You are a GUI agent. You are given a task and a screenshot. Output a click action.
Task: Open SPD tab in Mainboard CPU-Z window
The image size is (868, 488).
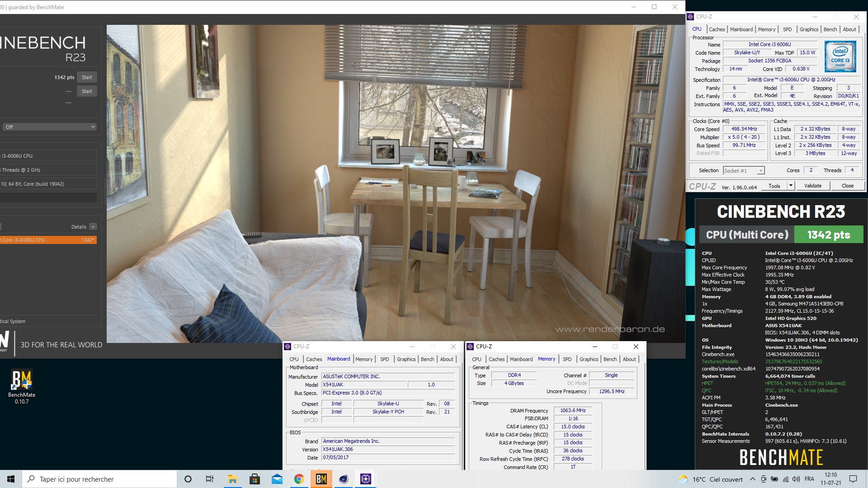[384, 359]
